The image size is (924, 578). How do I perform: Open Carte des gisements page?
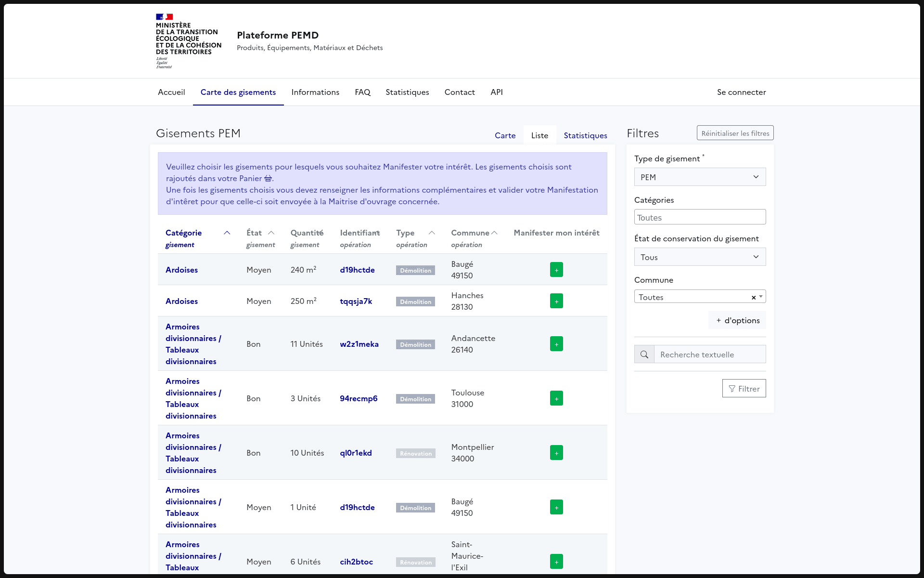pyautogui.click(x=238, y=92)
